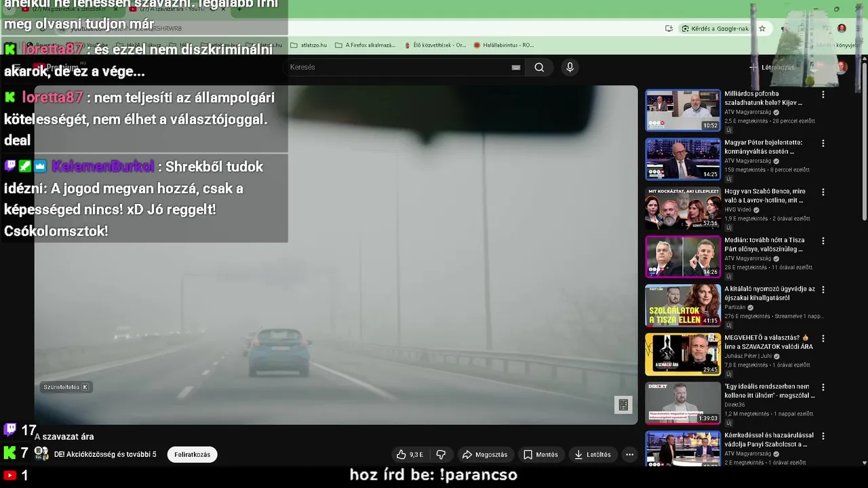Open the on-screen keyboard in search box

516,67
